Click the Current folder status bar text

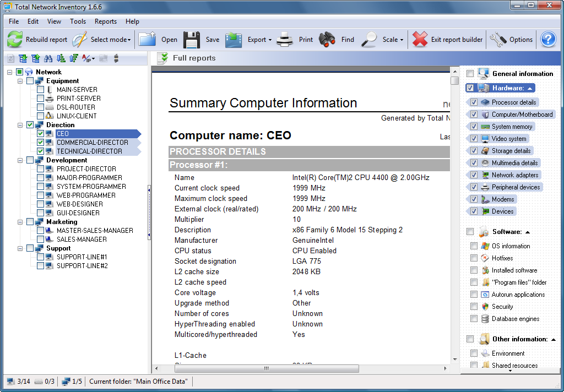coord(138,381)
